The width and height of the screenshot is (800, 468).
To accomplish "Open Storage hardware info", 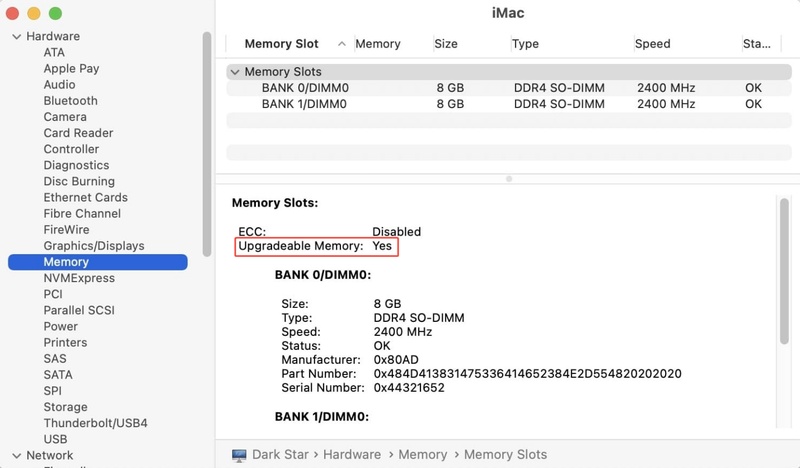I will [65, 407].
